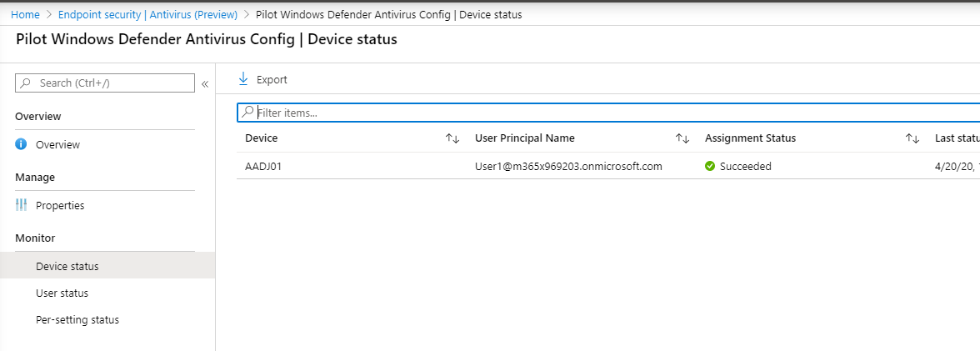980x351 pixels.
Task: Go to Home breadcrumb link
Action: coord(25,15)
